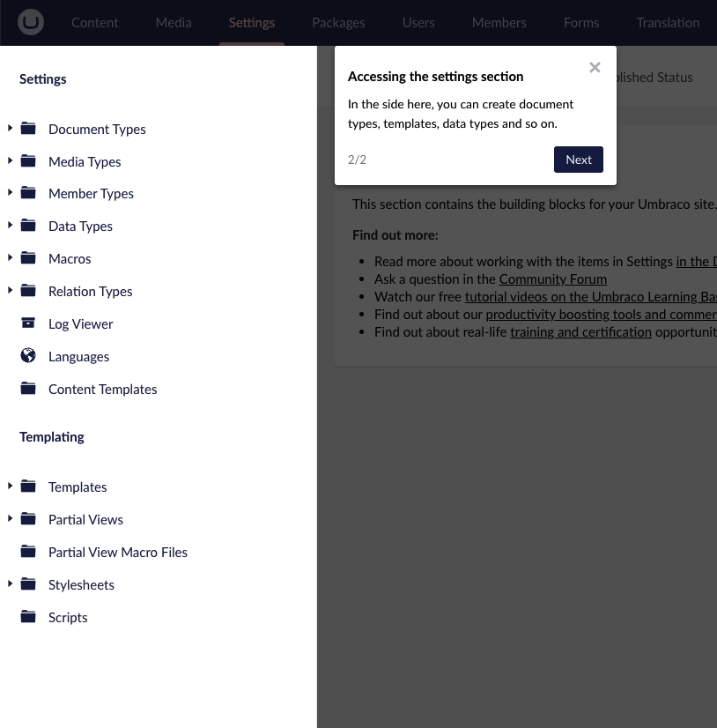Click the Member Types folder icon

pyautogui.click(x=28, y=193)
